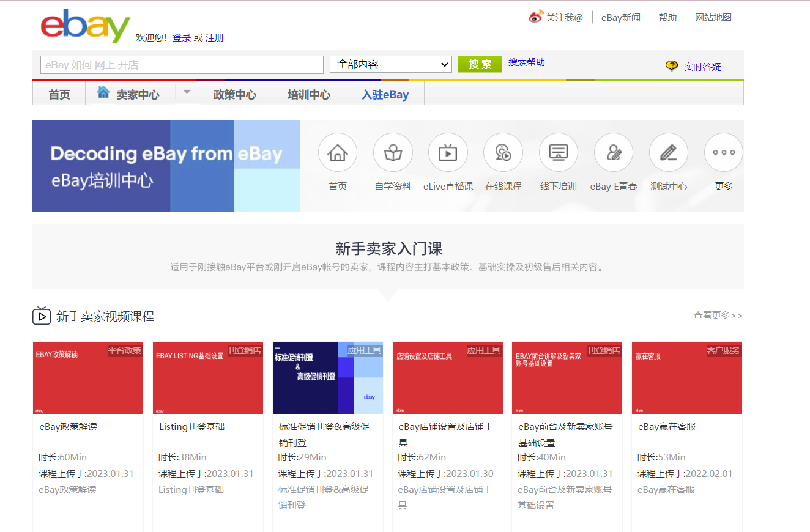Open the eBay赢在客服 course thumbnail
This screenshot has height=532, width=810.
pos(686,378)
